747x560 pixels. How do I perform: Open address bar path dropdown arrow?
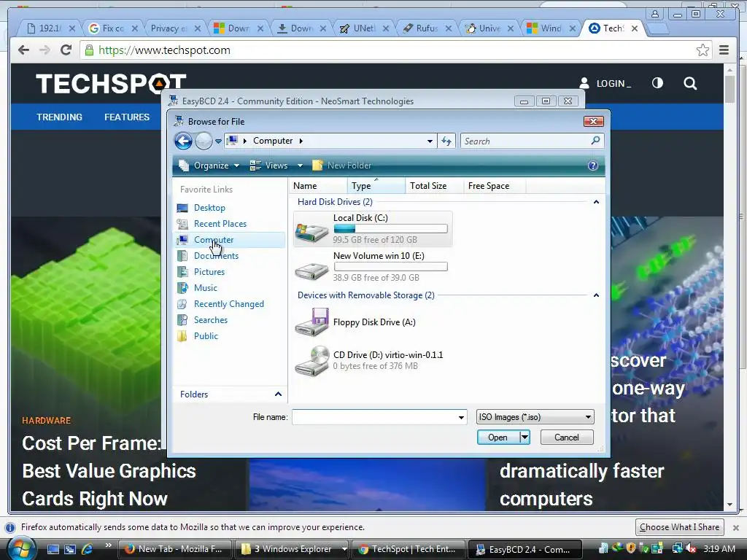pos(430,141)
